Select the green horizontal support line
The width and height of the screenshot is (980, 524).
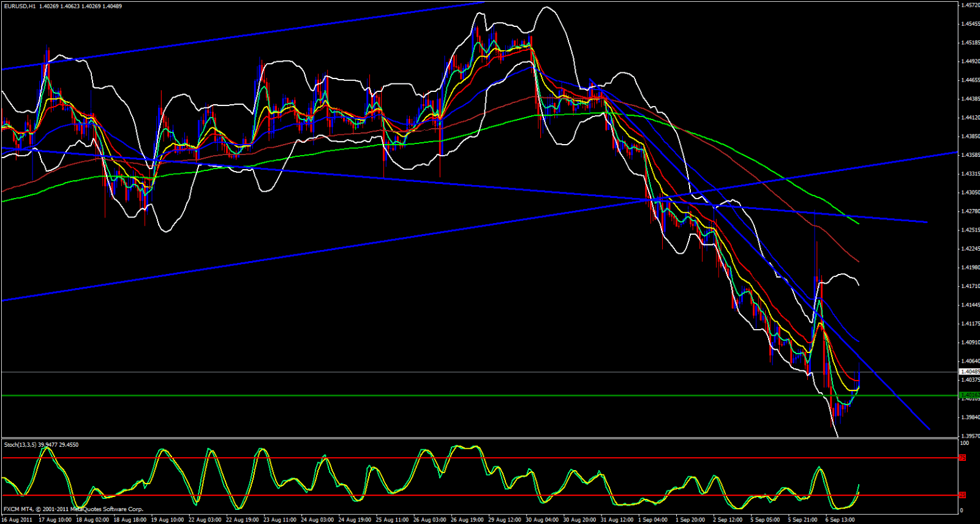click(429, 395)
